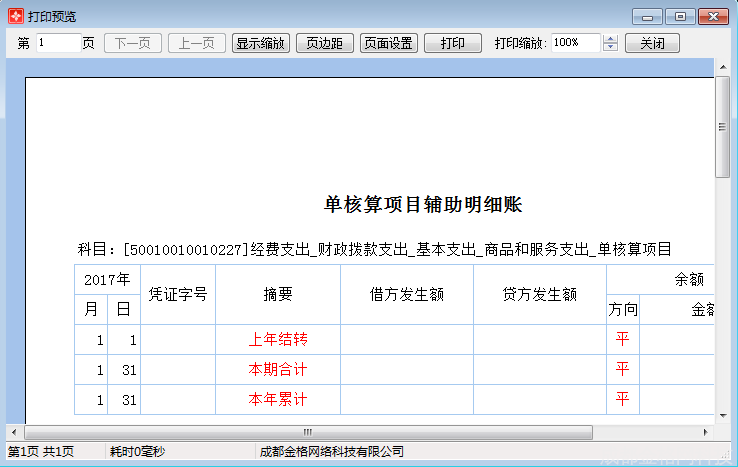The image size is (738, 467).
Task: Open the 页边距 margin settings
Action: click(x=324, y=43)
